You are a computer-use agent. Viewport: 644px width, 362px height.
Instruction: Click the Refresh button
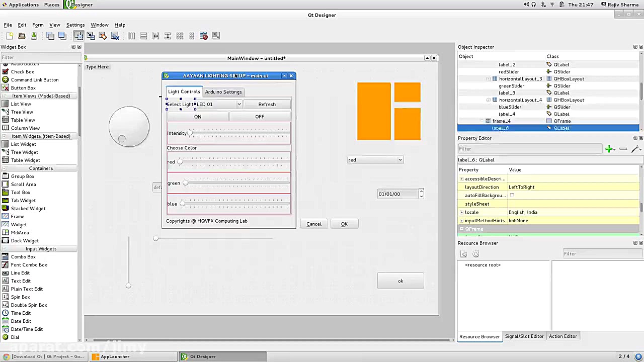267,104
